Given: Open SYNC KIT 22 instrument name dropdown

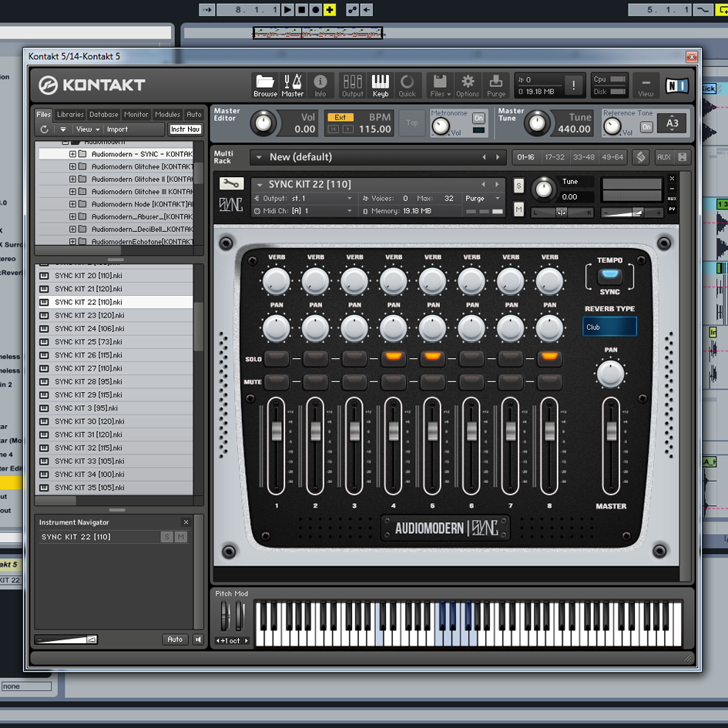Looking at the screenshot, I should coord(260,184).
